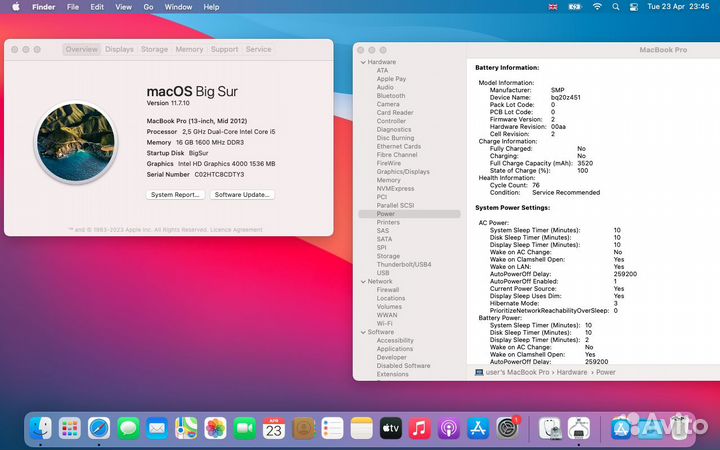Click the British flag input source

pyautogui.click(x=553, y=7)
